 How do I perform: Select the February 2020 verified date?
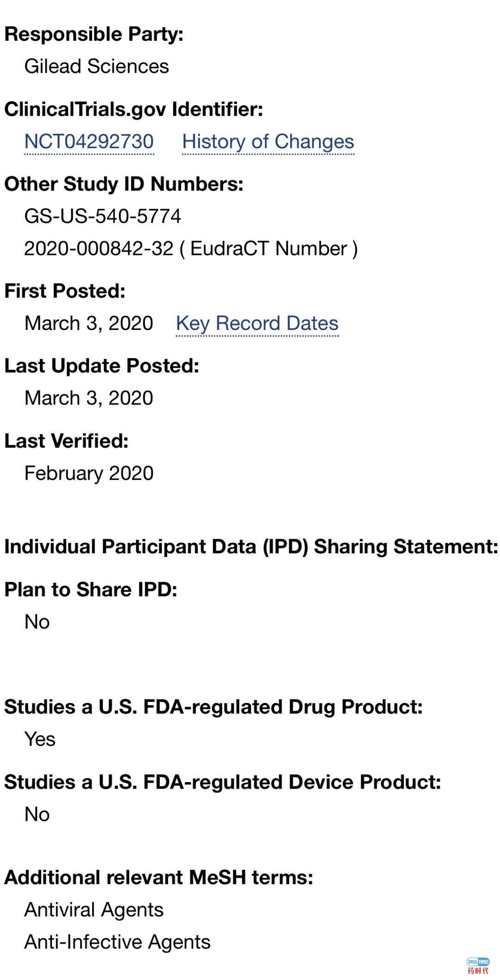click(88, 473)
